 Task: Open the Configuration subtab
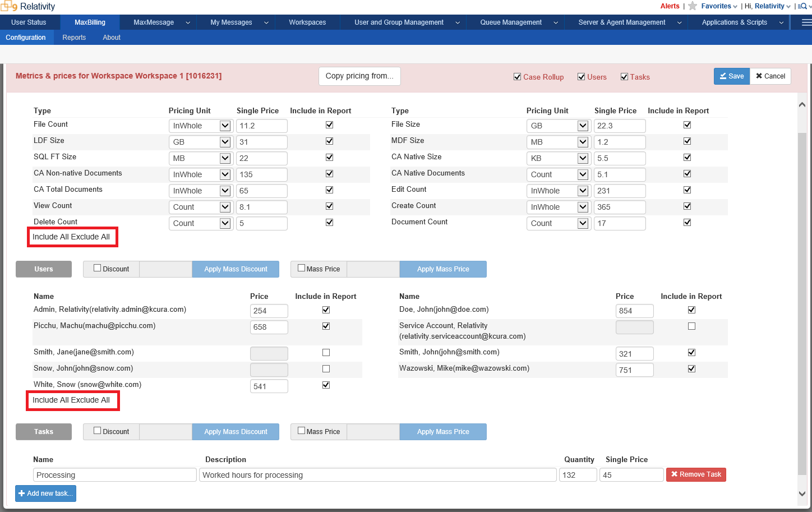click(x=26, y=38)
